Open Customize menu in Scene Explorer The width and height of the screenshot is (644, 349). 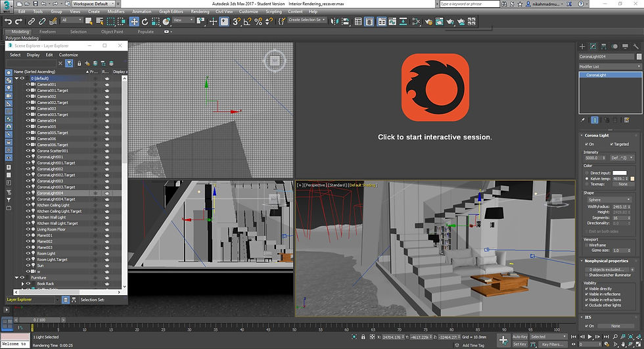[68, 55]
